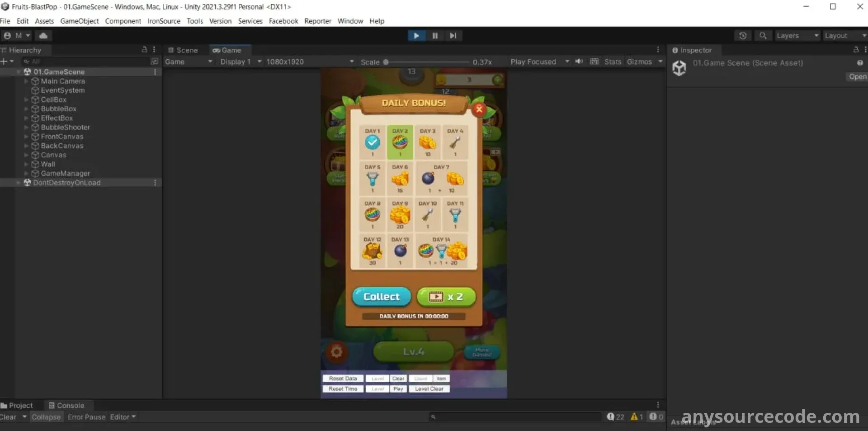Click the Step frame button
The width and height of the screenshot is (868, 431).
coord(453,36)
